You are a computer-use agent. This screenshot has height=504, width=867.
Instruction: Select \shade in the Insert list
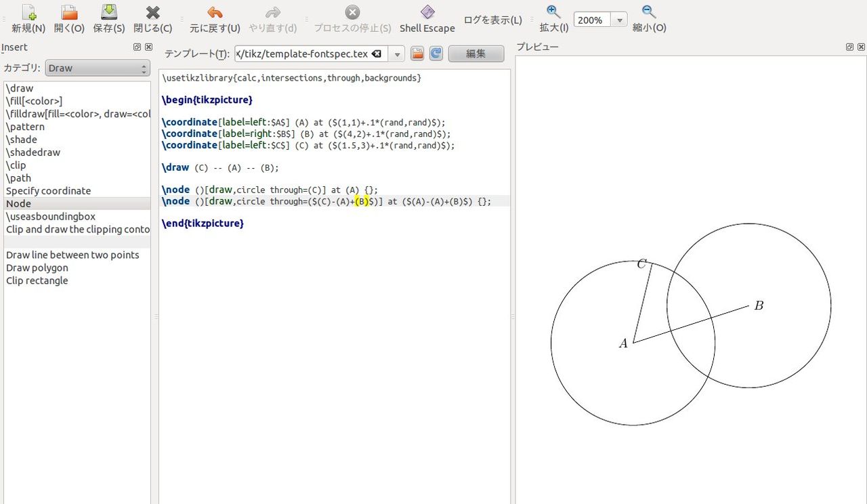[x=77, y=140]
